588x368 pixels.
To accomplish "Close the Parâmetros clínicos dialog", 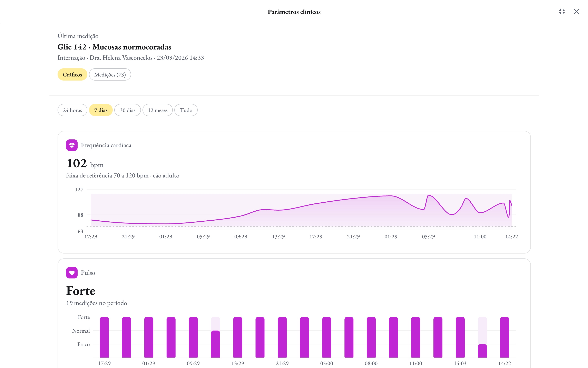I will (576, 11).
